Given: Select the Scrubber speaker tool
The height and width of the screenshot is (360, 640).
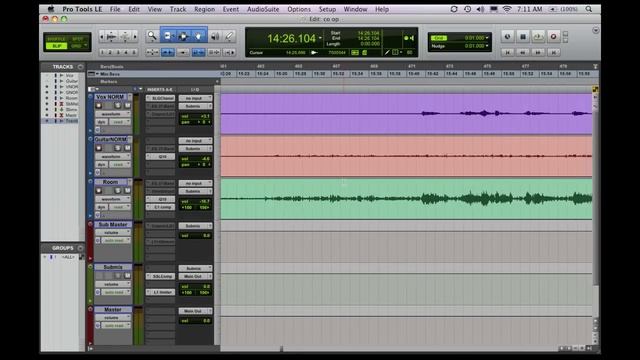Looking at the screenshot, I should [x=215, y=36].
